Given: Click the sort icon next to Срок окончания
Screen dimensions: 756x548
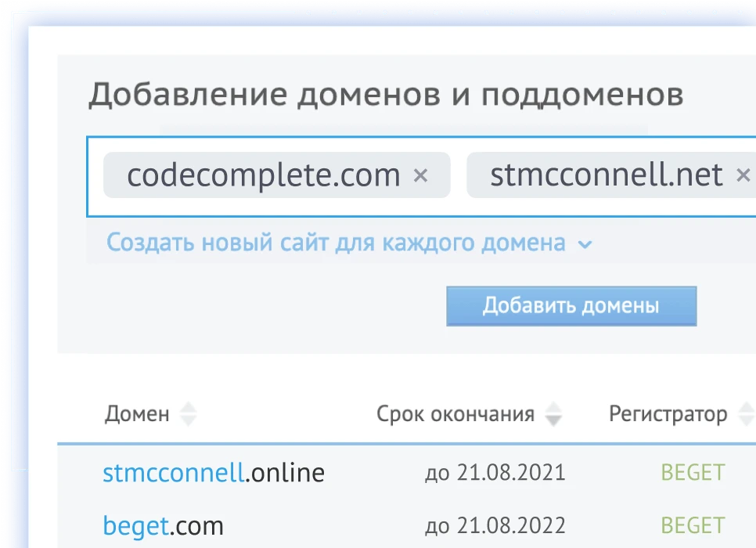Looking at the screenshot, I should click(553, 413).
